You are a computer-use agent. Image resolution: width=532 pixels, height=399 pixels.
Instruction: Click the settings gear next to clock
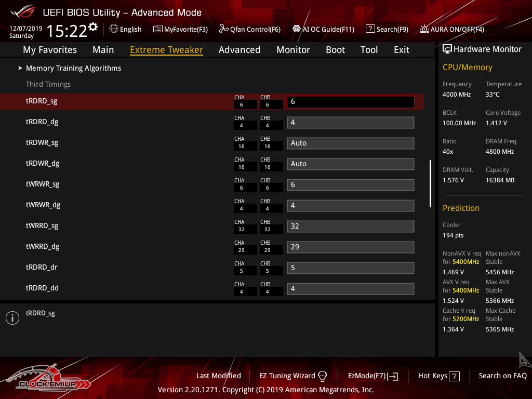93,26
